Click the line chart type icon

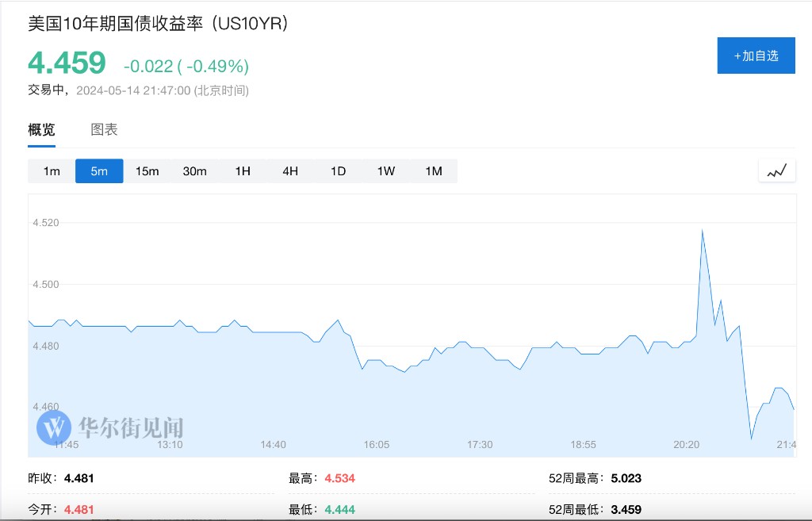(776, 170)
